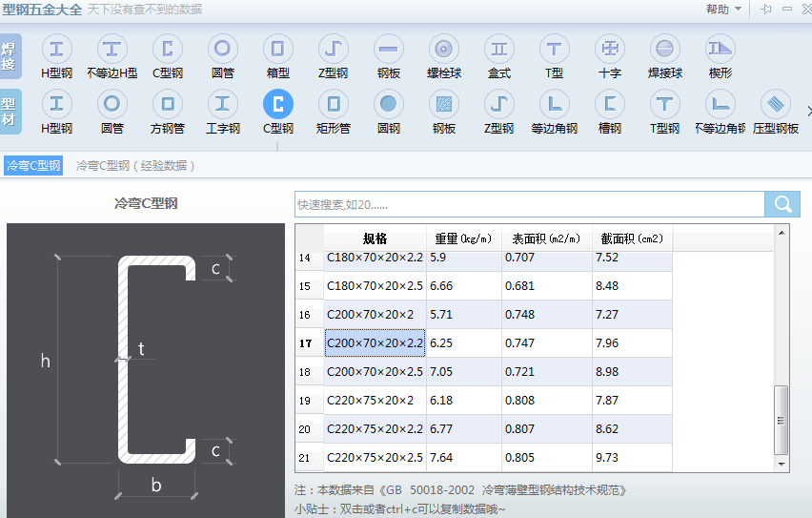This screenshot has width=812, height=518.
Task: Open 压型钢板 profiled sheet icon
Action: 776,104
